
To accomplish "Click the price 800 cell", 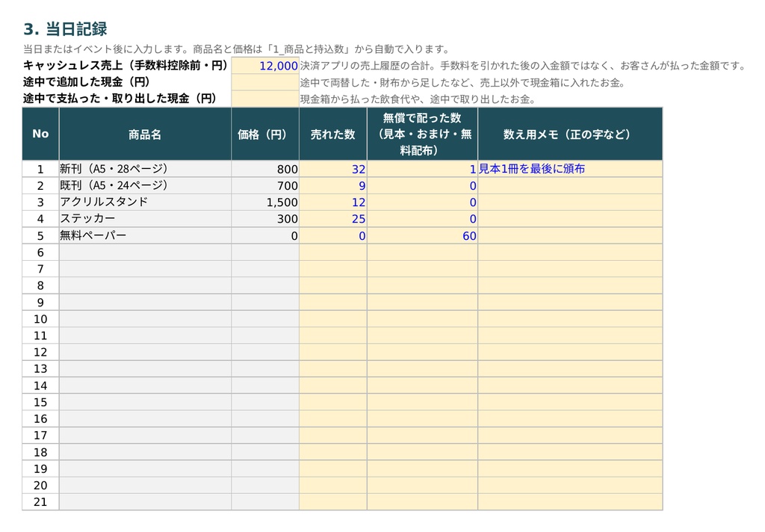I will (265, 169).
